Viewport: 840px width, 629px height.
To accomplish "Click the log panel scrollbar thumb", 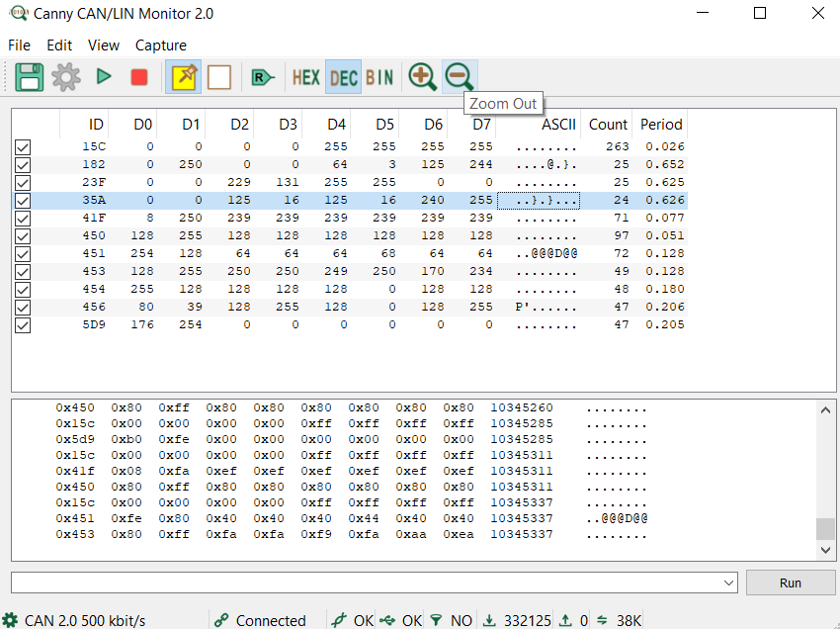I will point(825,529).
